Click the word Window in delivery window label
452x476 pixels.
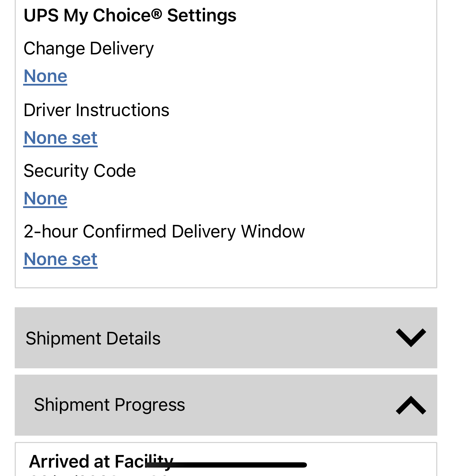[273, 232]
